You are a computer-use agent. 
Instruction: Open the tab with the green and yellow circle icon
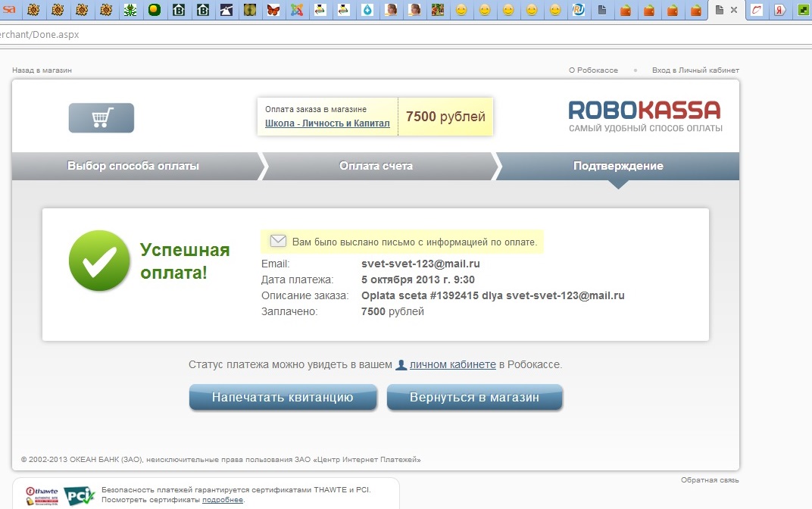pyautogui.click(x=155, y=9)
